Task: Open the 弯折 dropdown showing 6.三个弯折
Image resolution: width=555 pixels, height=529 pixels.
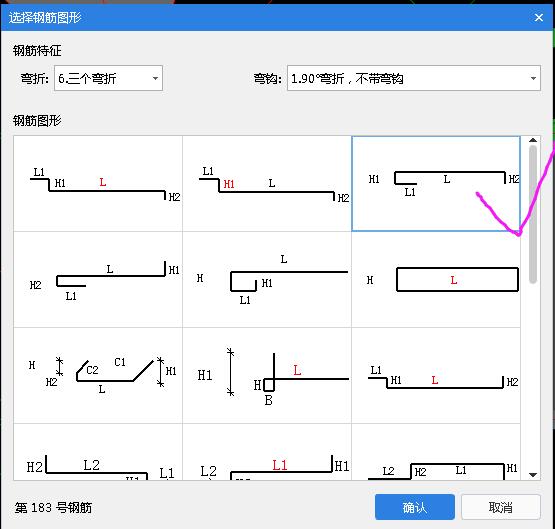Action: pyautogui.click(x=108, y=78)
